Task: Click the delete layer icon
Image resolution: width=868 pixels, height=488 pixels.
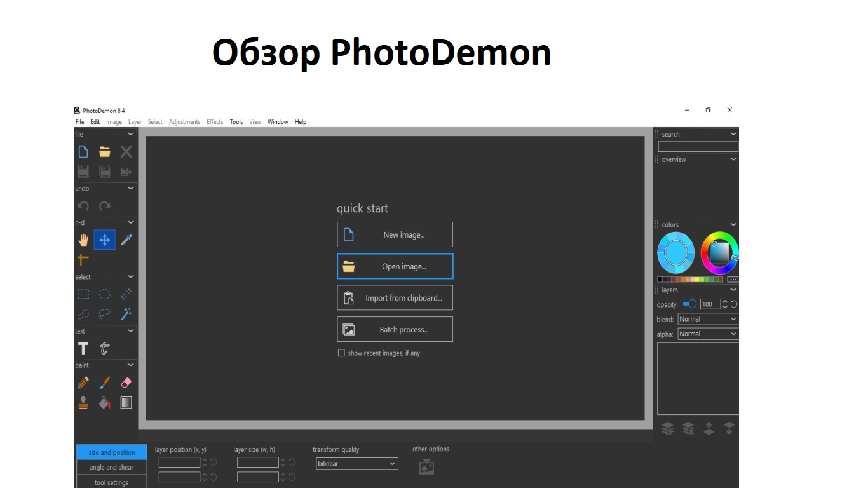Action: coord(688,428)
